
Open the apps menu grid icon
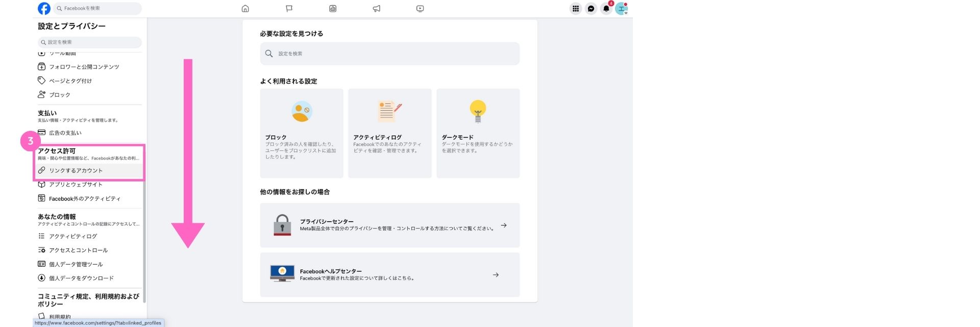576,8
